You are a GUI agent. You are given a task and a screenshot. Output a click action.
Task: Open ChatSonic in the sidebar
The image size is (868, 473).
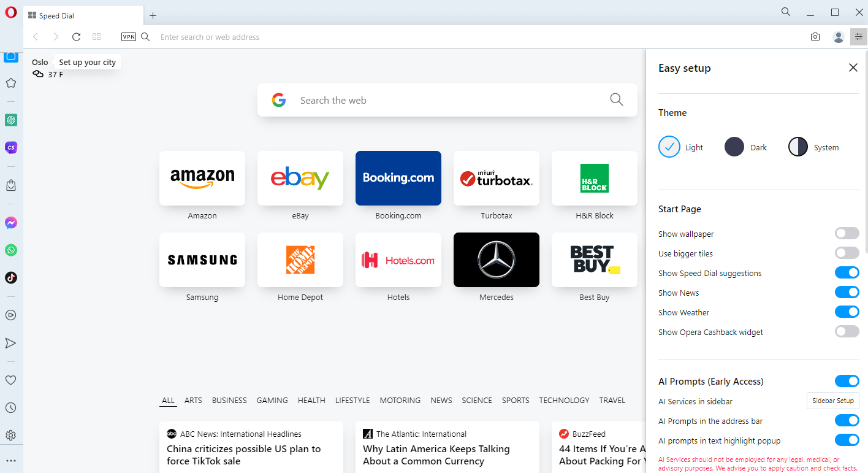(11, 147)
